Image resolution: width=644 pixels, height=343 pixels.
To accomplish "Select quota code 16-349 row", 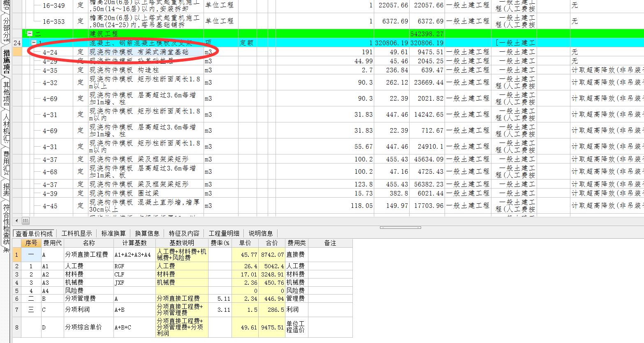I will point(54,5).
